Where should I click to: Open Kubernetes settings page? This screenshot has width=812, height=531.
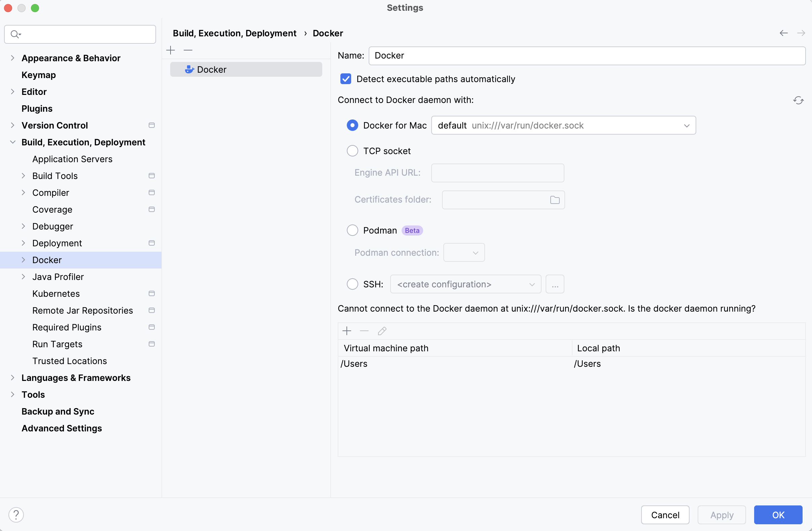pyautogui.click(x=56, y=293)
